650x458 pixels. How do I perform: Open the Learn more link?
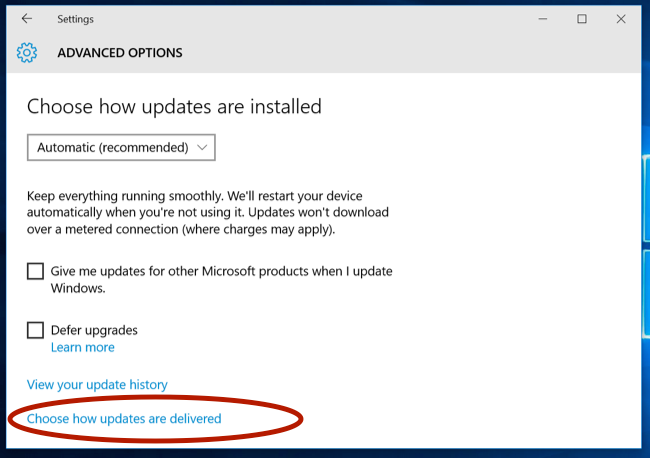point(82,348)
